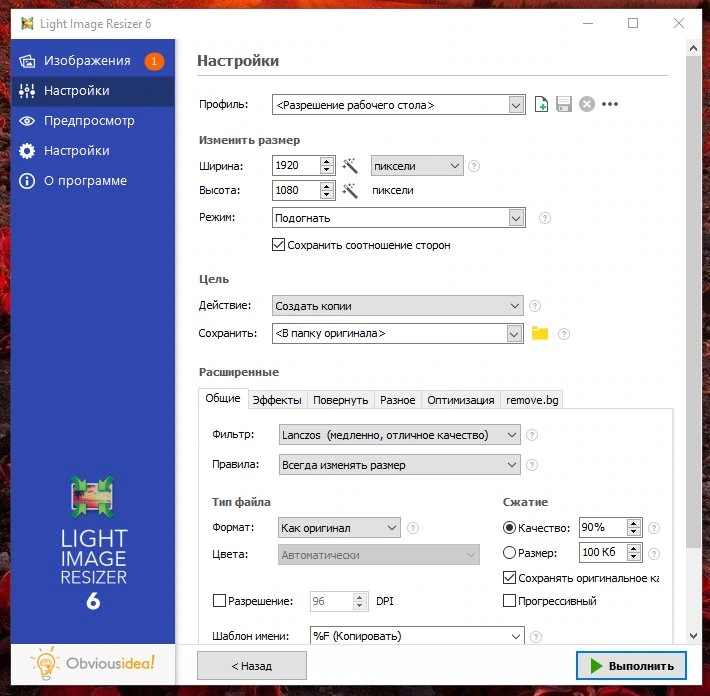
Task: Expand the Шаблон имени dropdown
Action: [x=515, y=637]
